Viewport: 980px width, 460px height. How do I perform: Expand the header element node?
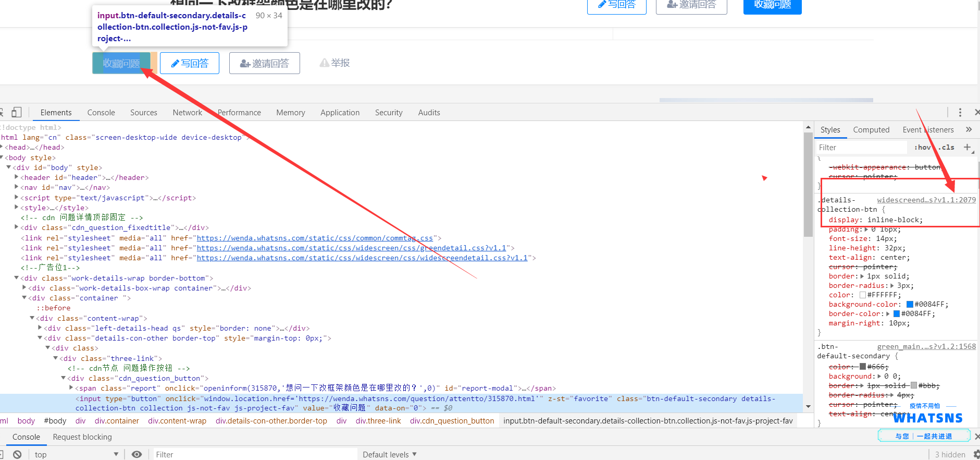click(x=17, y=177)
